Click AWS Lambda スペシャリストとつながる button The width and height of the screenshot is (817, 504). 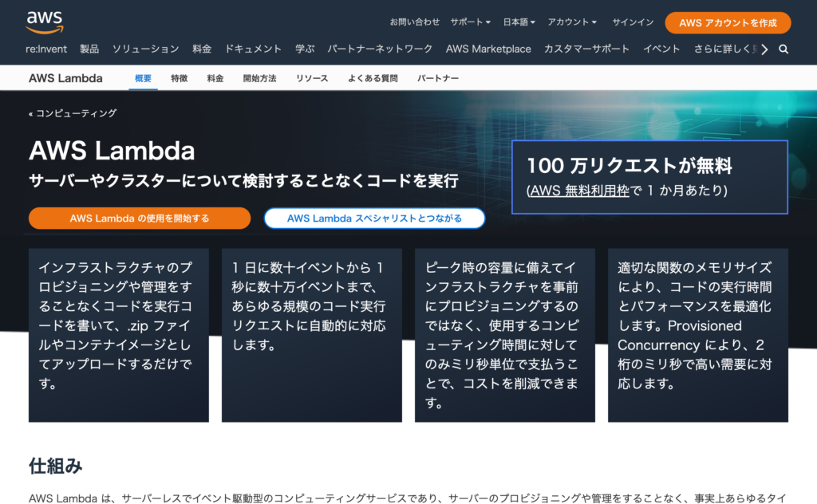click(x=374, y=219)
